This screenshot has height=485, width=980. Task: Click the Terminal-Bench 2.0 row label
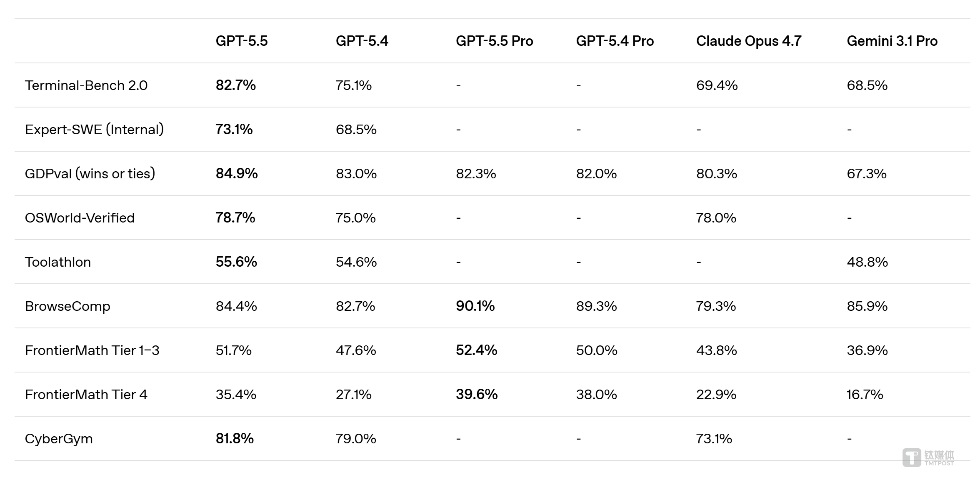click(x=86, y=85)
